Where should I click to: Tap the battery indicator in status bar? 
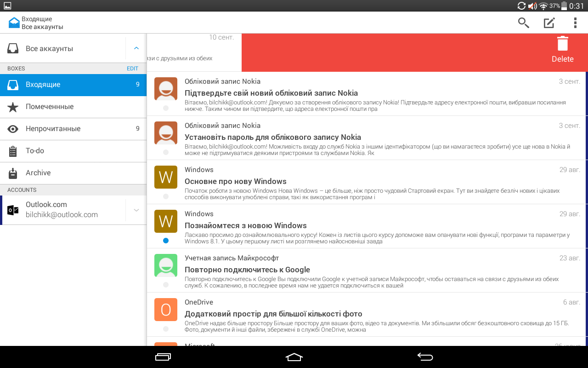(564, 6)
